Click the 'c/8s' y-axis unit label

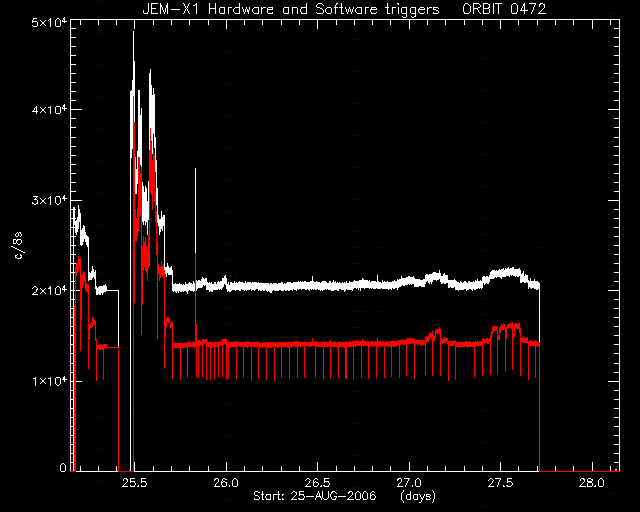point(19,245)
